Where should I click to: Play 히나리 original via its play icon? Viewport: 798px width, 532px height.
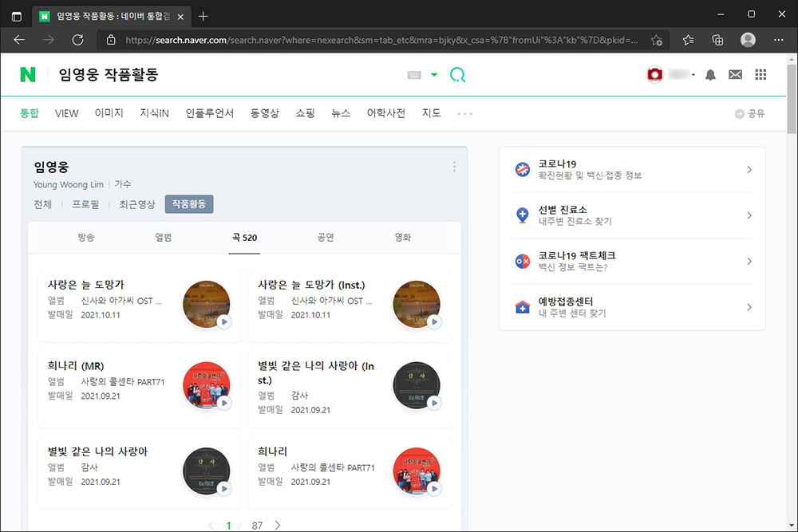434,489
